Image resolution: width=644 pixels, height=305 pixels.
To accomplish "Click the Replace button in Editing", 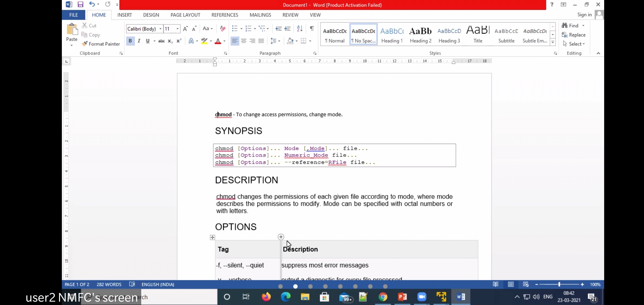I will [574, 35].
